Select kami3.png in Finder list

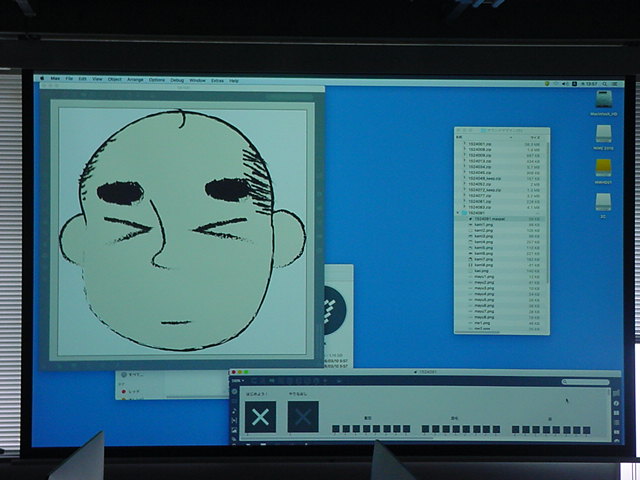[x=484, y=236]
